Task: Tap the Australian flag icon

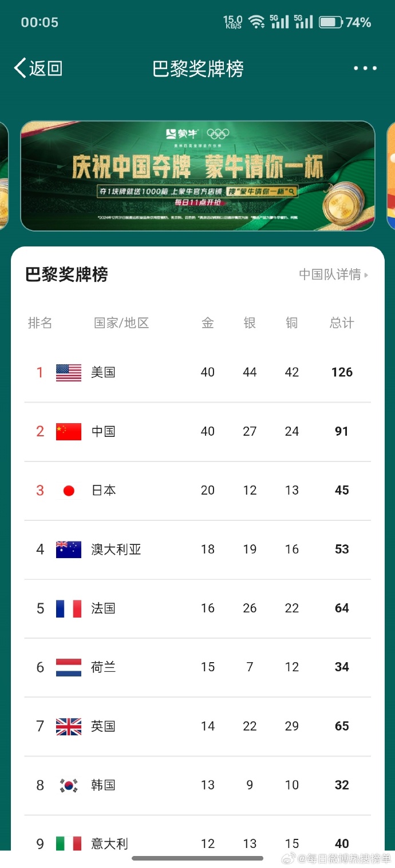Action: 68,549
